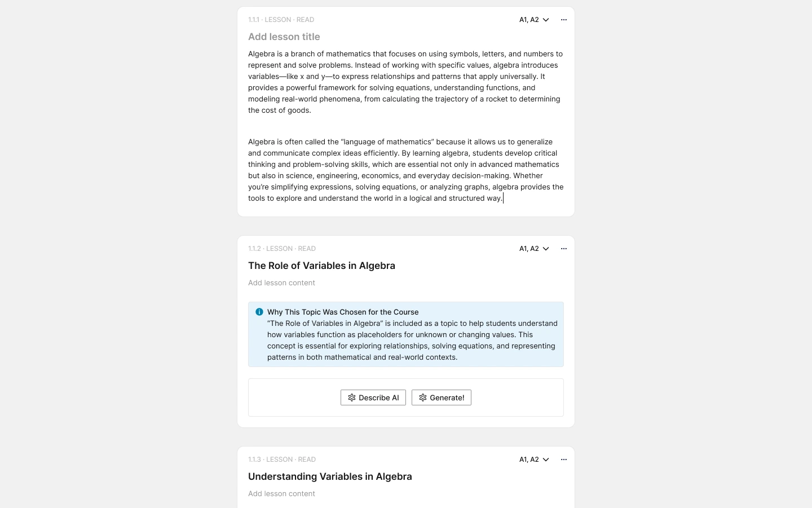Click the '1.1.1 · LESSON · READ' label
Image resolution: width=812 pixels, height=508 pixels.
pos(281,20)
